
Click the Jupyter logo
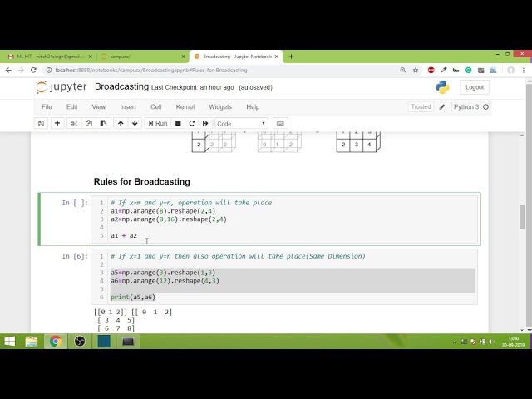[x=62, y=87]
